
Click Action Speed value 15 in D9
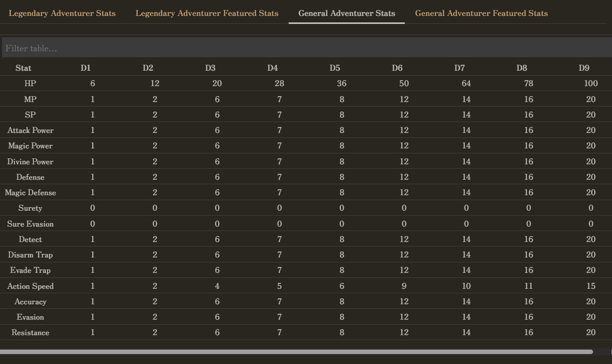coord(591,286)
